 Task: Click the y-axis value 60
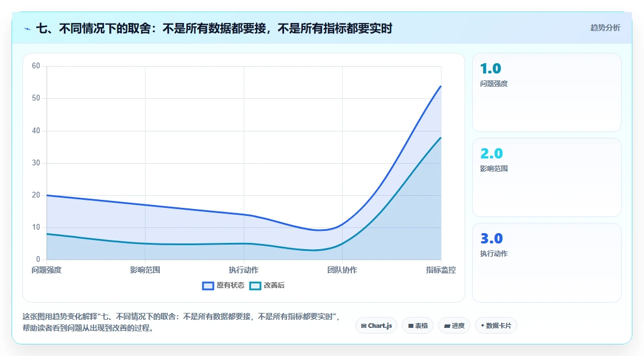coord(36,66)
